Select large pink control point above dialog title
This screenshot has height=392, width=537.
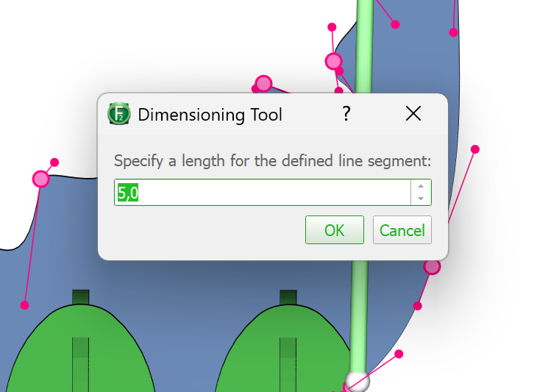point(263,84)
